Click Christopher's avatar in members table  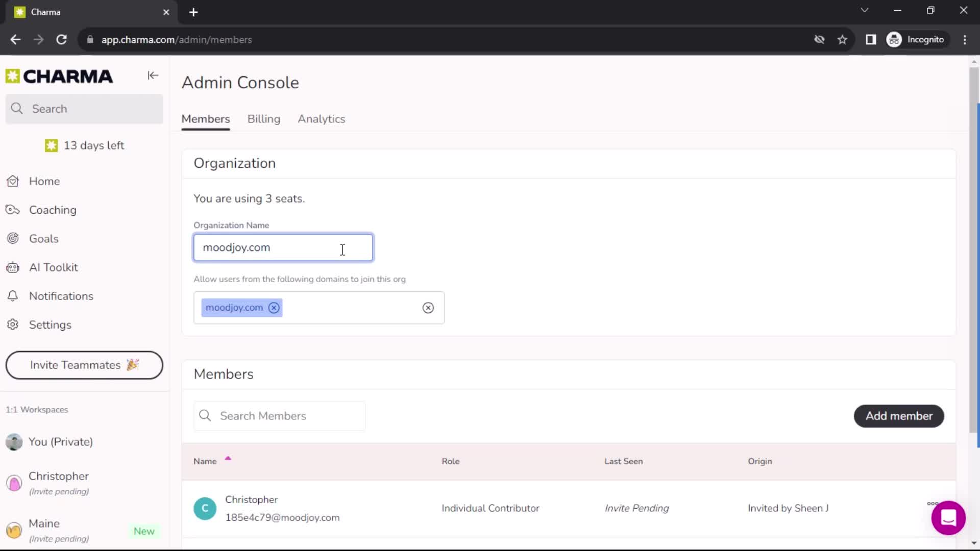coord(205,508)
